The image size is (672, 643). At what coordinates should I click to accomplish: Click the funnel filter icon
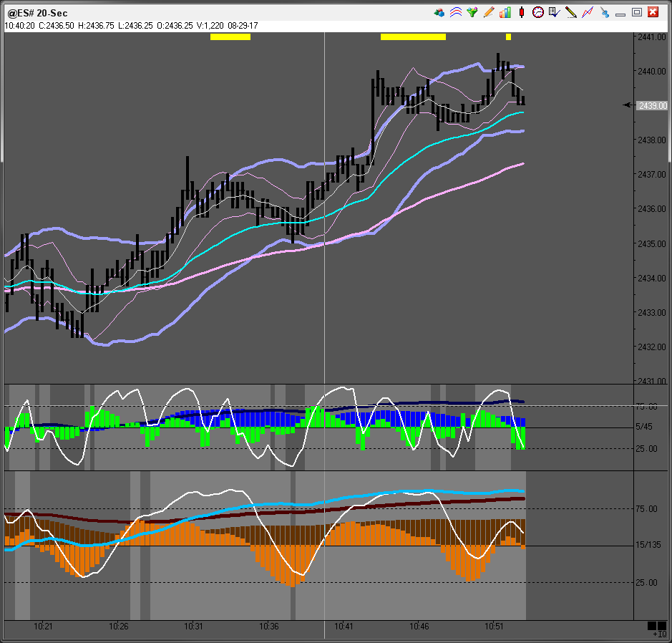[472, 12]
